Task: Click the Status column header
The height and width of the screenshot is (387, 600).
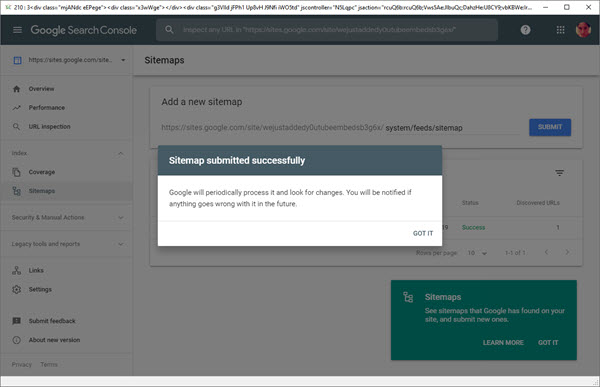Action: click(x=470, y=203)
